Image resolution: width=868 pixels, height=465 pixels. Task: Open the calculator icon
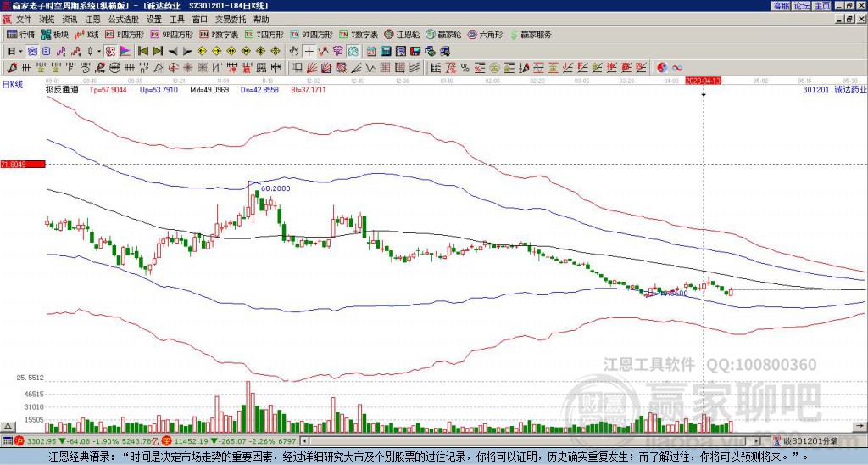point(386,52)
